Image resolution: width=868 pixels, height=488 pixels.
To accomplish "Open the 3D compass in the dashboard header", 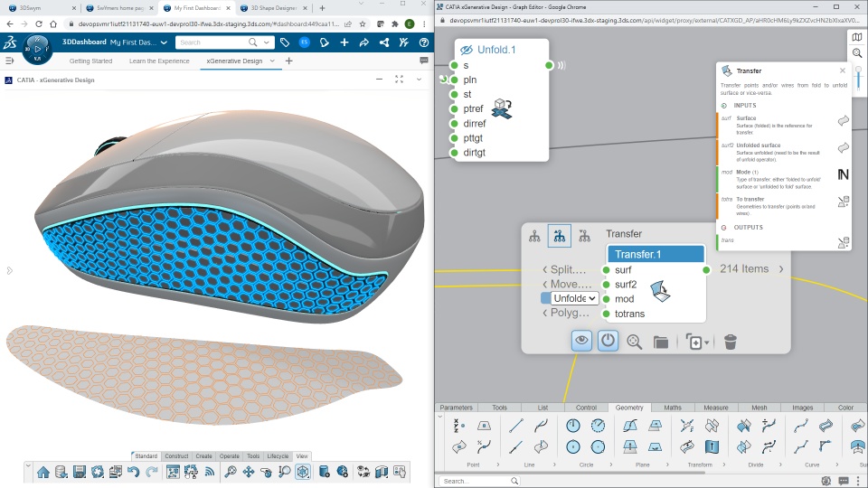I will click(37, 47).
